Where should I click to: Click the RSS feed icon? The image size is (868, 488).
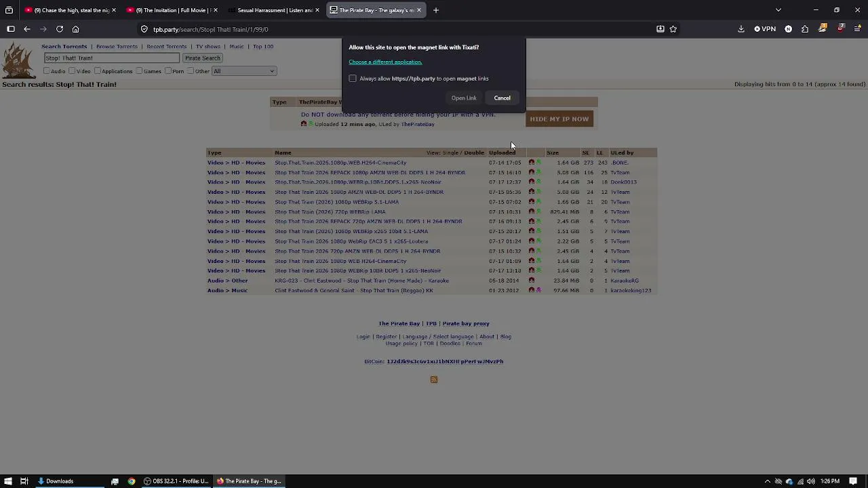[434, 380]
